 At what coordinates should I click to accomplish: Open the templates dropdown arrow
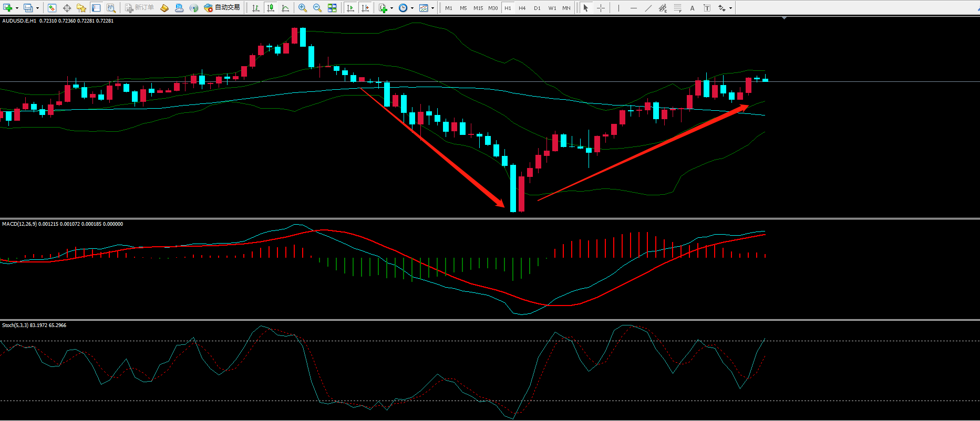(x=432, y=8)
